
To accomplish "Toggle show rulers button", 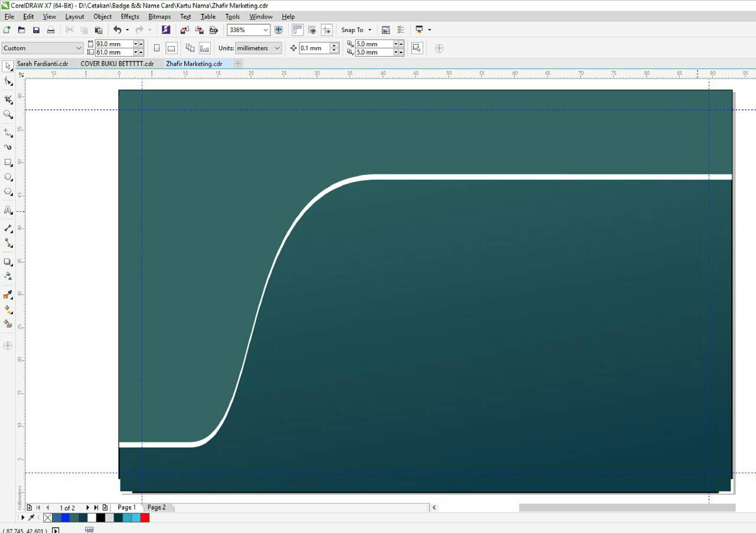I will 297,30.
